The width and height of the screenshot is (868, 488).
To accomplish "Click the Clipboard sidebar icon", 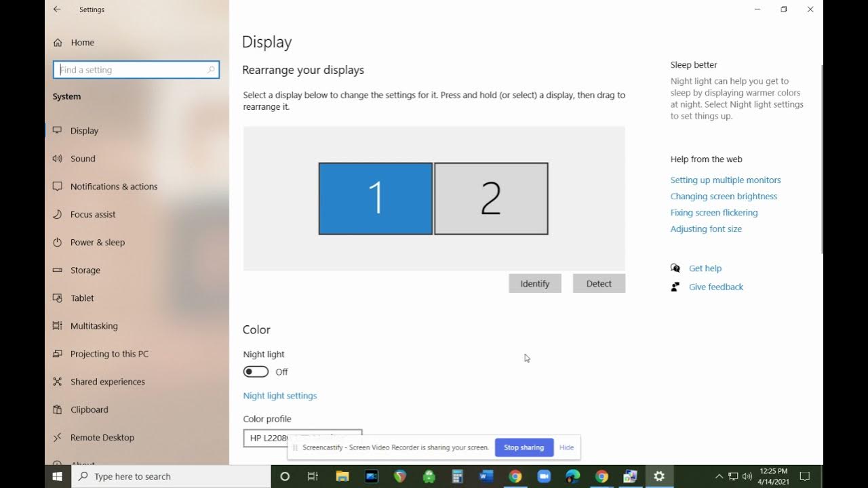I will point(57,409).
